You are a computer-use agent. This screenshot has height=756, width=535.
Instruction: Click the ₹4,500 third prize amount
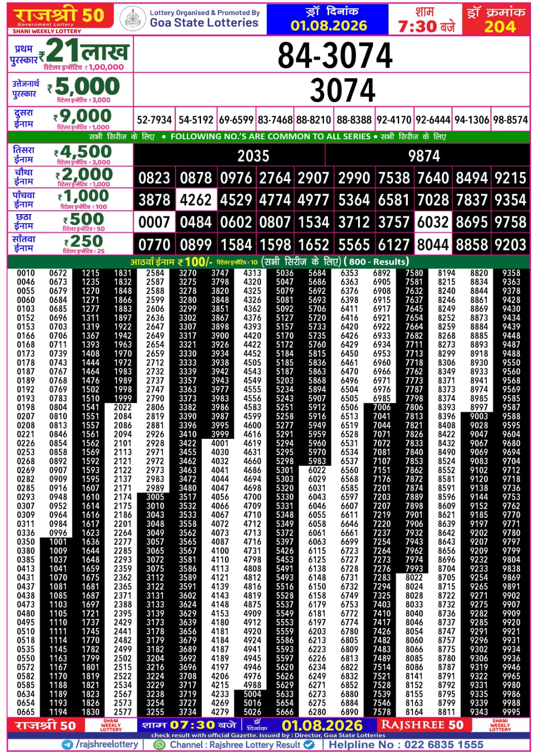83,152
